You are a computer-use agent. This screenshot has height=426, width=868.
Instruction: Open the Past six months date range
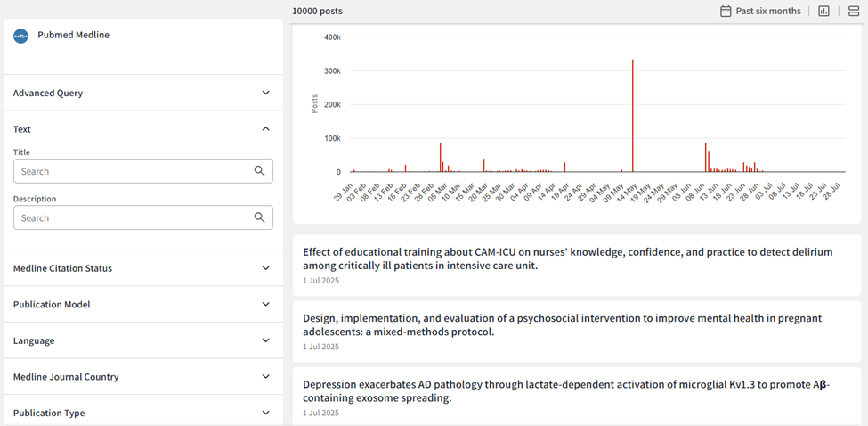(767, 12)
